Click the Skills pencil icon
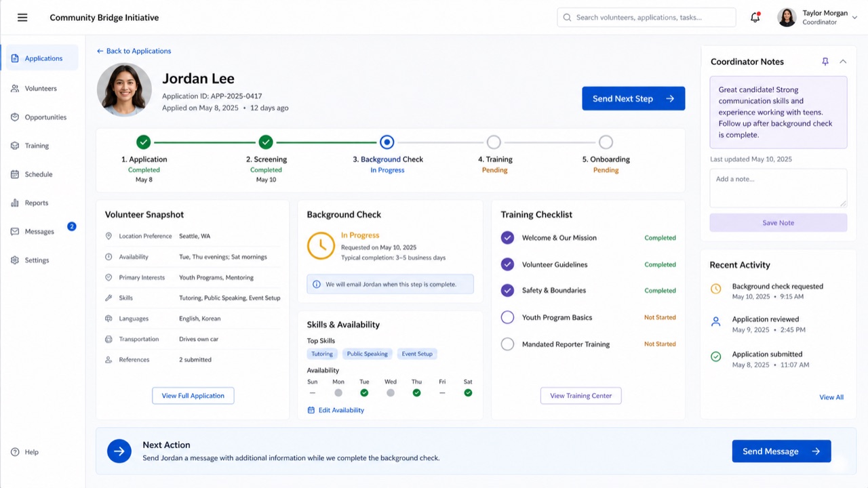The height and width of the screenshot is (488, 868). click(x=108, y=298)
